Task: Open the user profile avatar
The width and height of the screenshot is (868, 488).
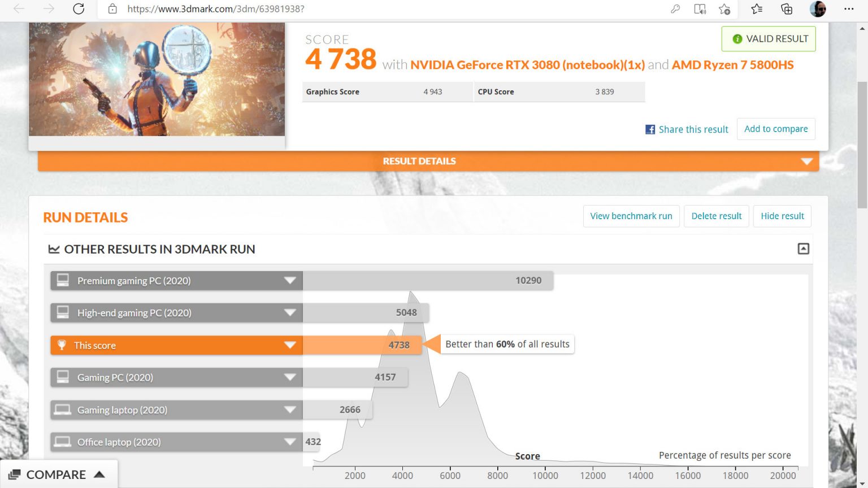Action: (818, 9)
